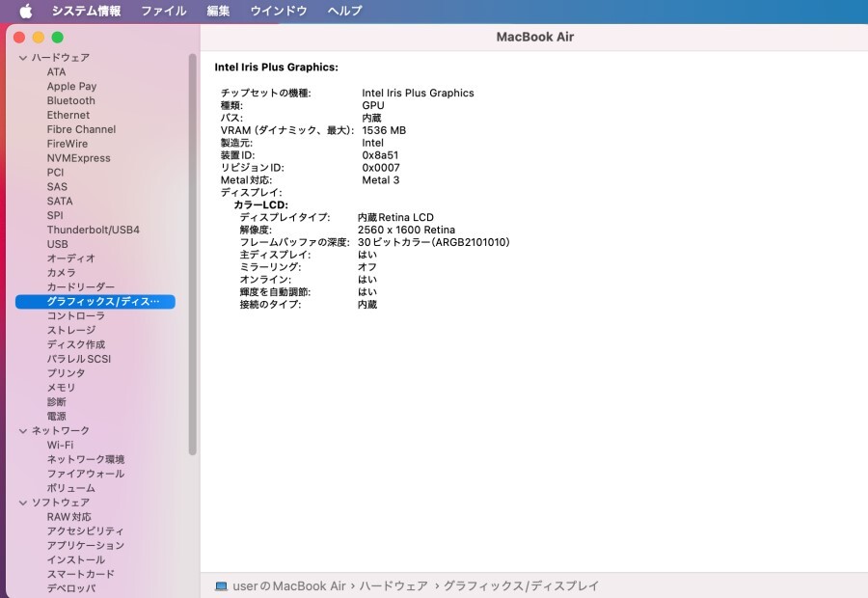Image resolution: width=868 pixels, height=598 pixels.
Task: Select コントローラ in the sidebar
Action: click(76, 316)
